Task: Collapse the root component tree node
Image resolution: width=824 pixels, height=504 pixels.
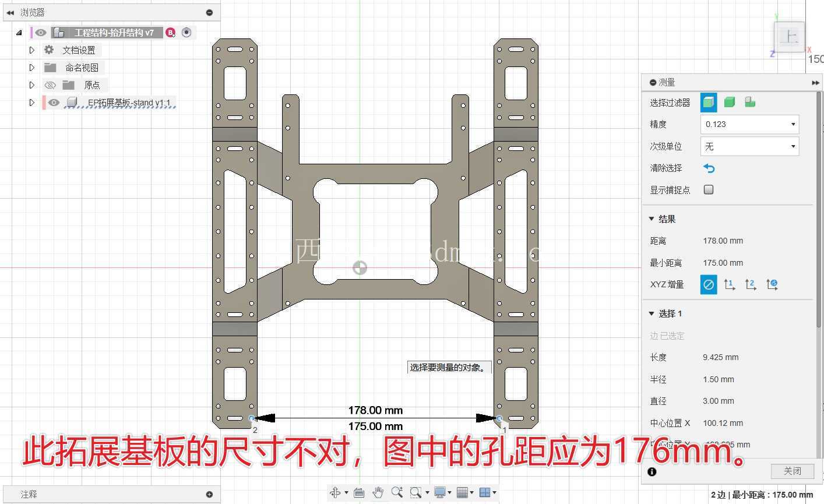Action: coord(19,33)
